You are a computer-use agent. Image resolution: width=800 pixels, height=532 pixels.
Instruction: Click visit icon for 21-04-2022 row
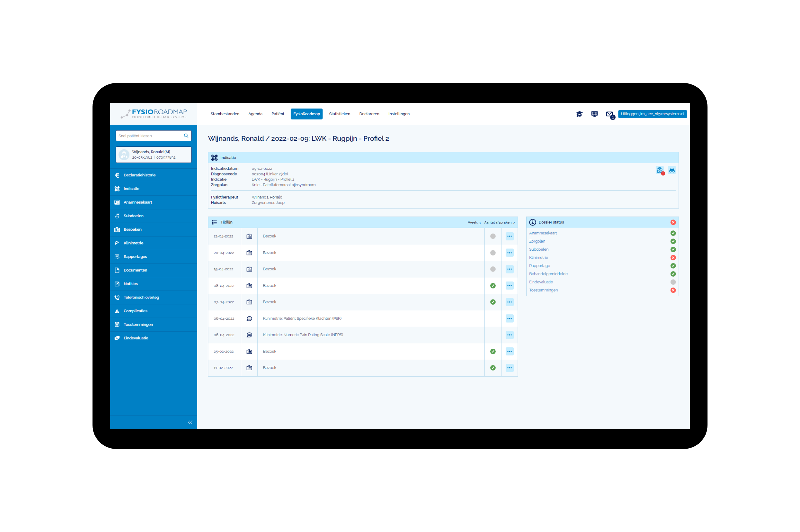click(x=249, y=236)
